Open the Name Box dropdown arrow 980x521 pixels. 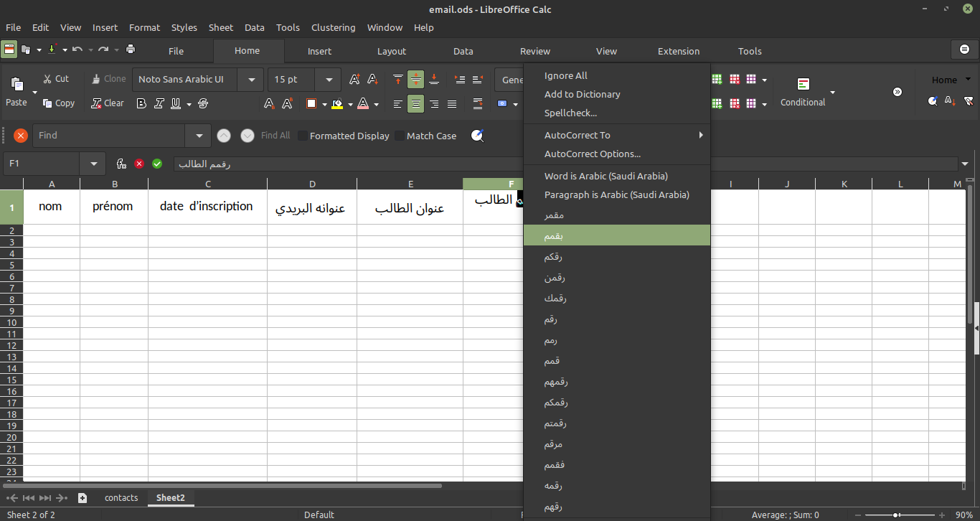(x=93, y=164)
